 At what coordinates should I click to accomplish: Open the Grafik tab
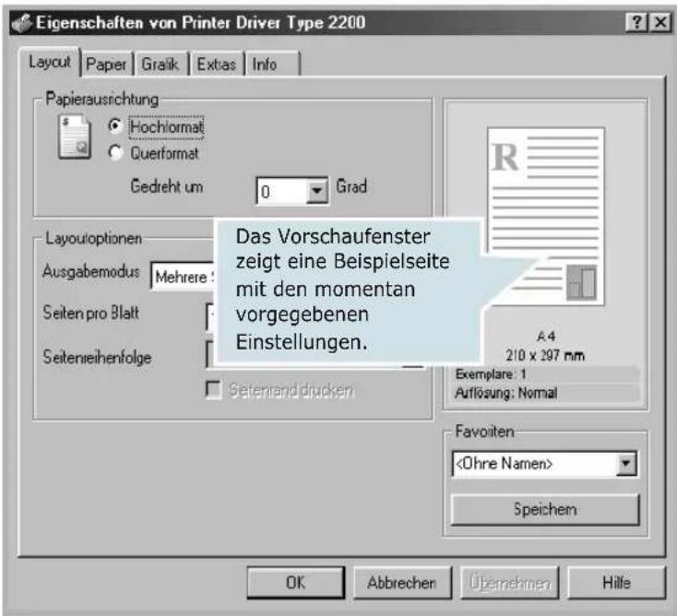(160, 65)
